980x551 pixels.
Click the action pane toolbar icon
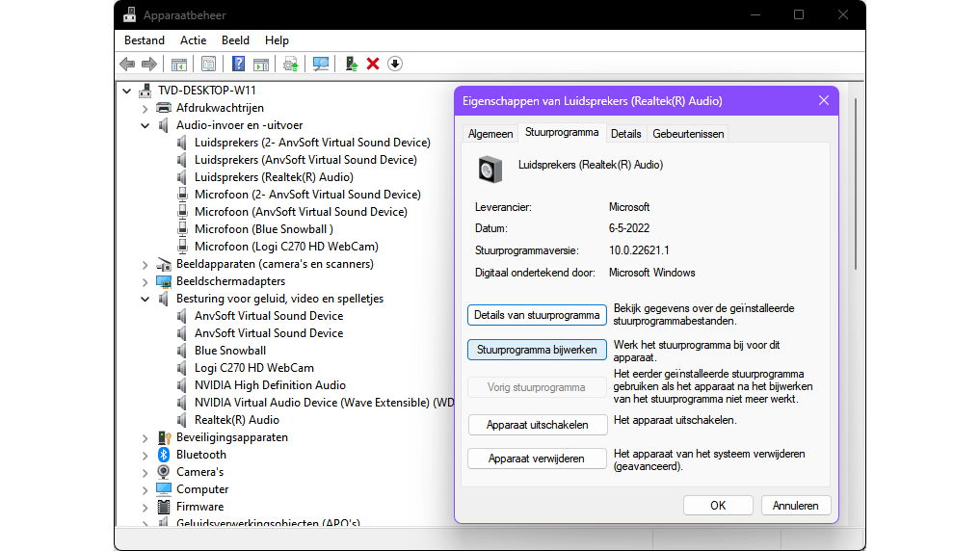pyautogui.click(x=261, y=64)
